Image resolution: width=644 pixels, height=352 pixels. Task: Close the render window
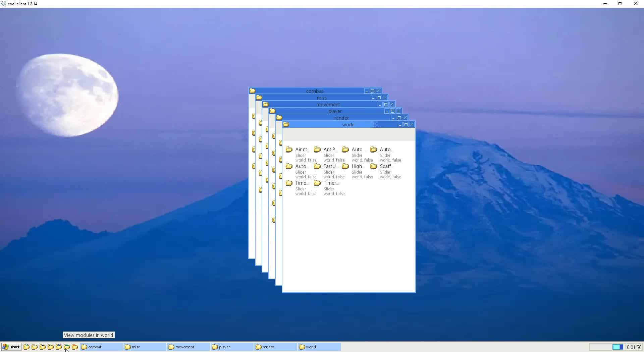(405, 118)
